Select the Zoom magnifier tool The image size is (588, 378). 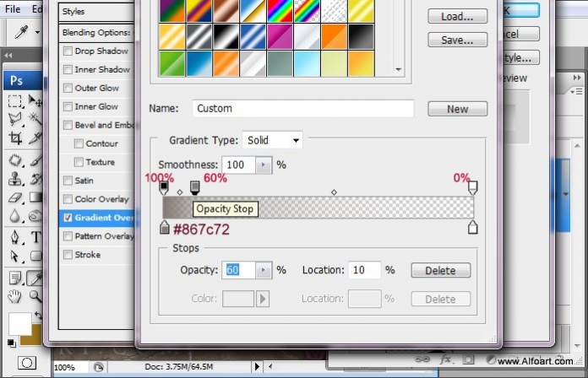pyautogui.click(x=35, y=297)
